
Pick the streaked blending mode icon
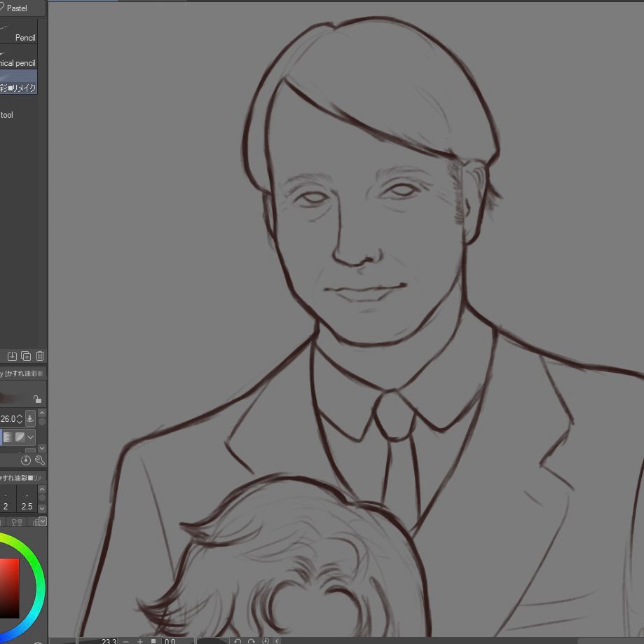[8, 437]
